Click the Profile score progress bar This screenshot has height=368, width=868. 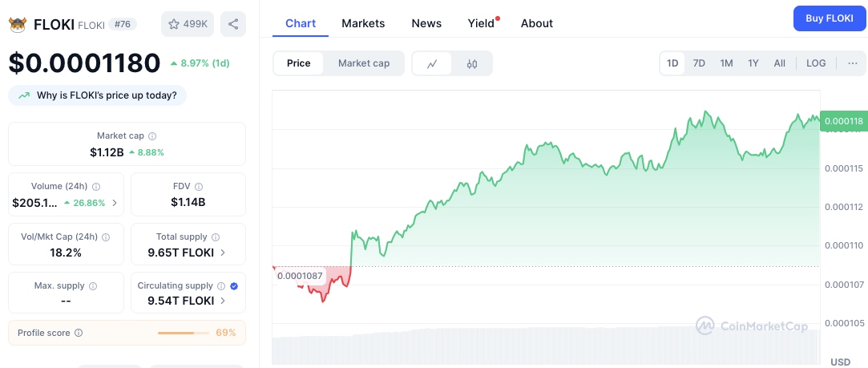[x=183, y=333]
